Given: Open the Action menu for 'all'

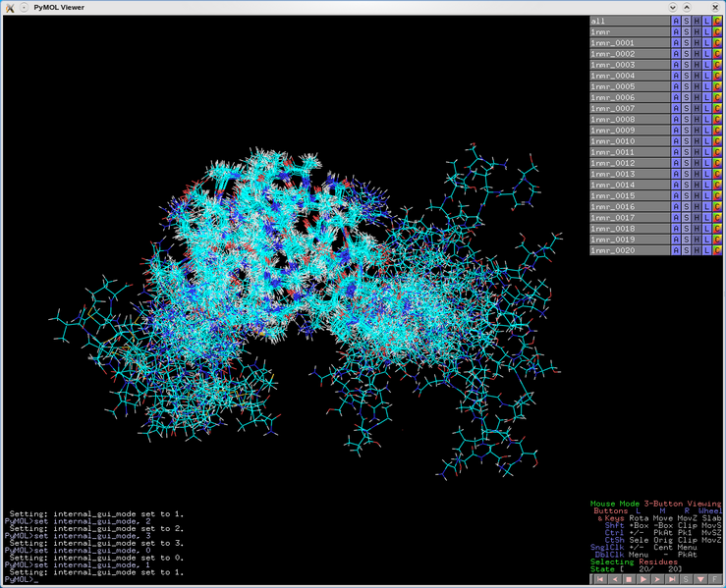Looking at the screenshot, I should [675, 21].
